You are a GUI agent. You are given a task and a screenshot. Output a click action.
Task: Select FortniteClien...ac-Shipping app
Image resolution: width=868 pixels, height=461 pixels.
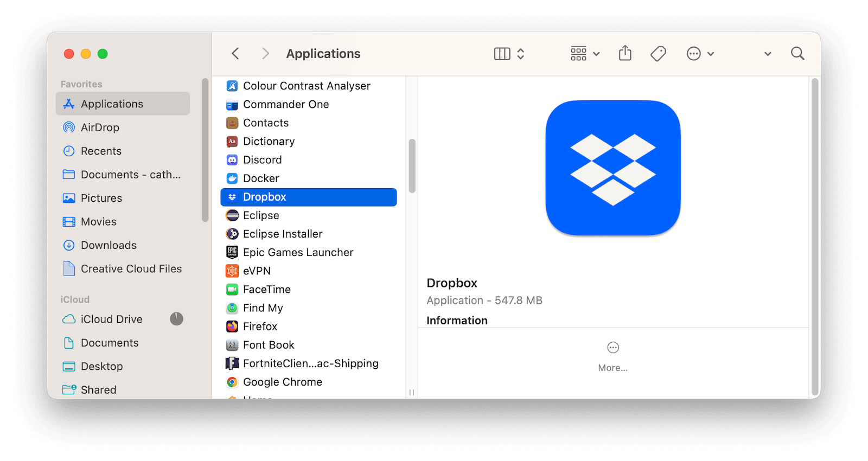(x=309, y=363)
